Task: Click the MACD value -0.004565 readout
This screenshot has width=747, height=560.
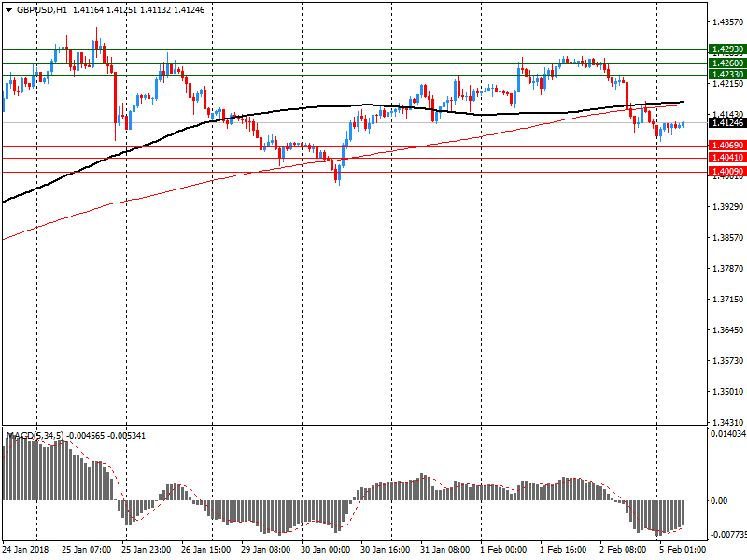Action: tap(85, 436)
